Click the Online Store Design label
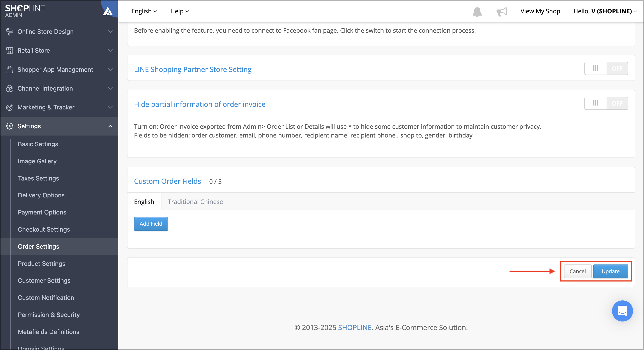 [x=45, y=32]
